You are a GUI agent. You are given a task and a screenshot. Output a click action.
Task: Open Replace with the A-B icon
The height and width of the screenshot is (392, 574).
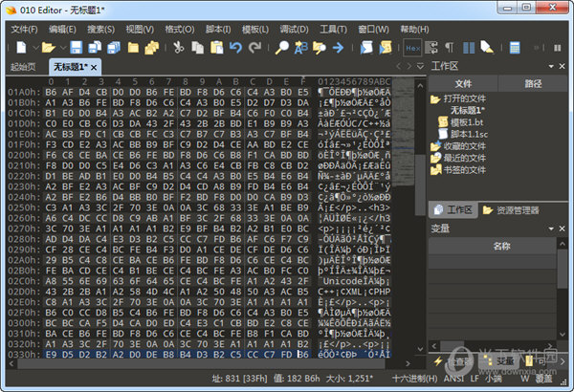coord(301,48)
